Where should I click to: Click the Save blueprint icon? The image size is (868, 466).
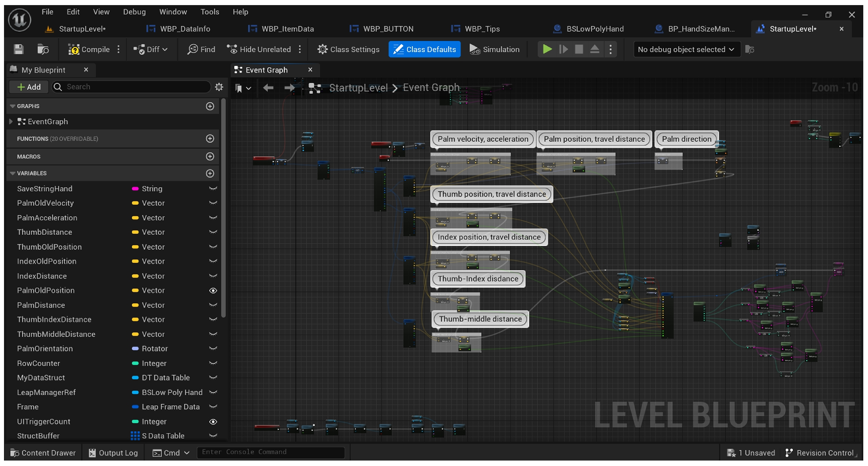(x=19, y=49)
